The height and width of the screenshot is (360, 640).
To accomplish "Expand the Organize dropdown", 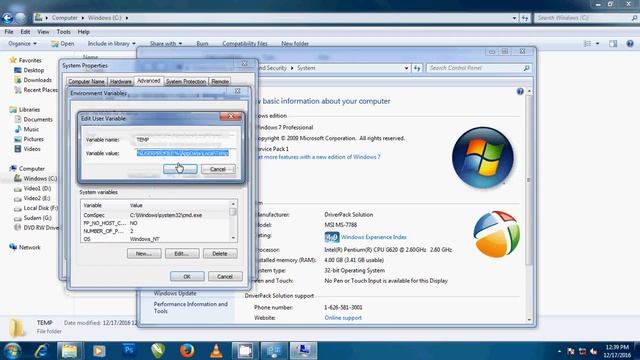I will click(x=22, y=43).
